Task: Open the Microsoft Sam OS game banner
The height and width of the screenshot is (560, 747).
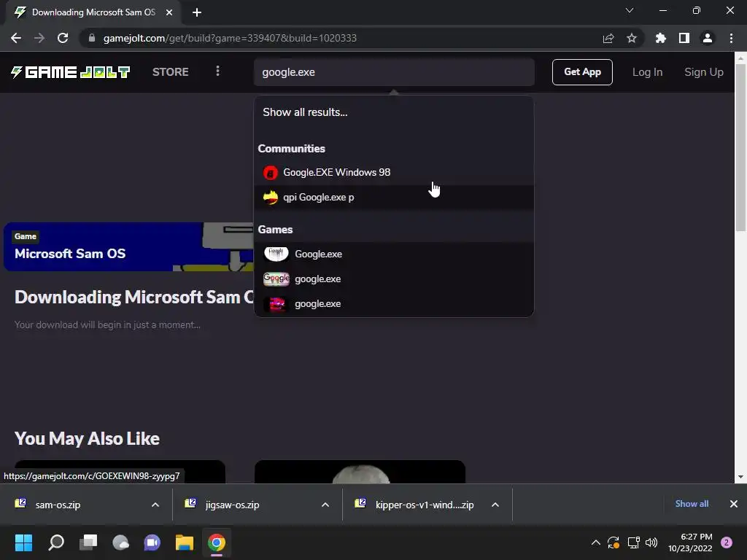Action: point(128,246)
